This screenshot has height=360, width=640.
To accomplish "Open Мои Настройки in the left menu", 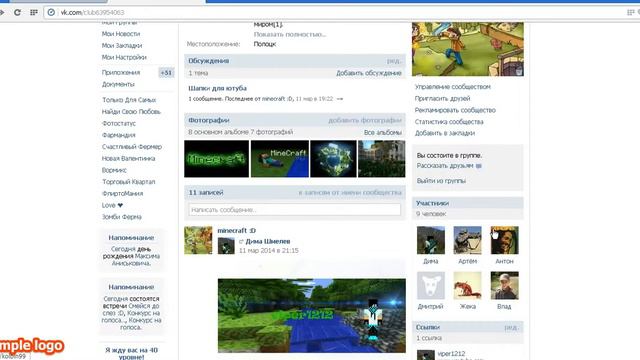I will pos(124,58).
